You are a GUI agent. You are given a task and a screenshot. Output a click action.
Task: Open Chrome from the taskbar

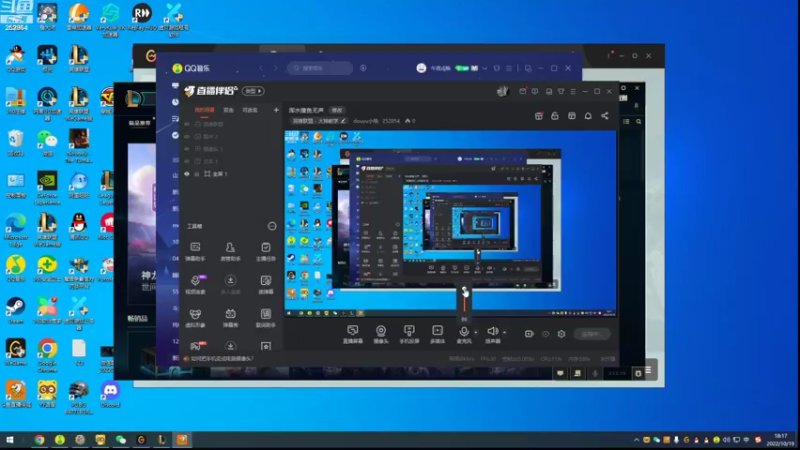click(39, 439)
